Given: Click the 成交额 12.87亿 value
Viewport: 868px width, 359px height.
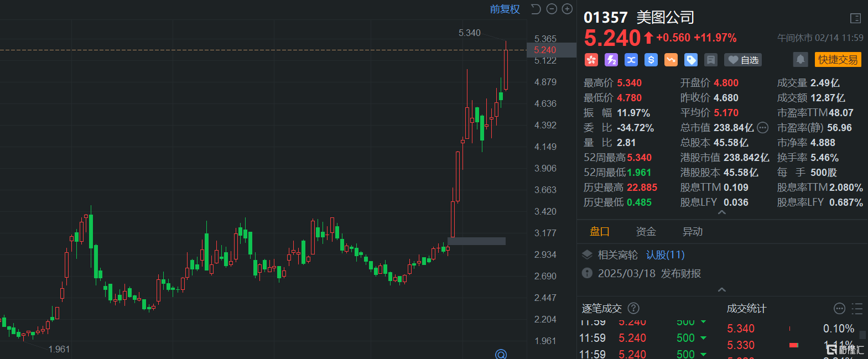Looking at the screenshot, I should [828, 98].
